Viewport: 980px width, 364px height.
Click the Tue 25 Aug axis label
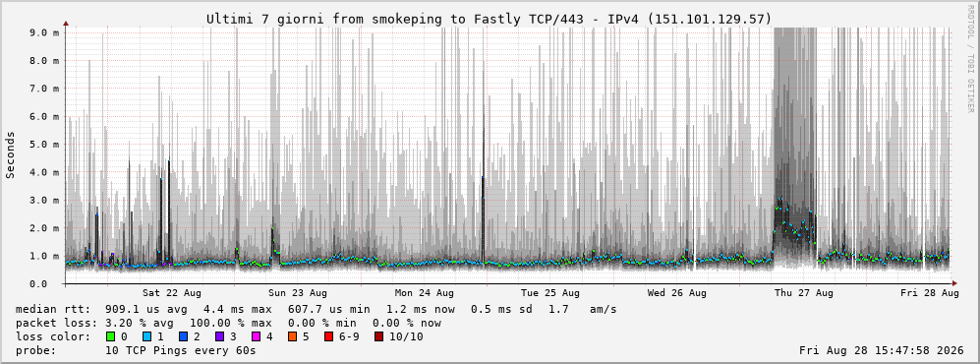click(550, 293)
